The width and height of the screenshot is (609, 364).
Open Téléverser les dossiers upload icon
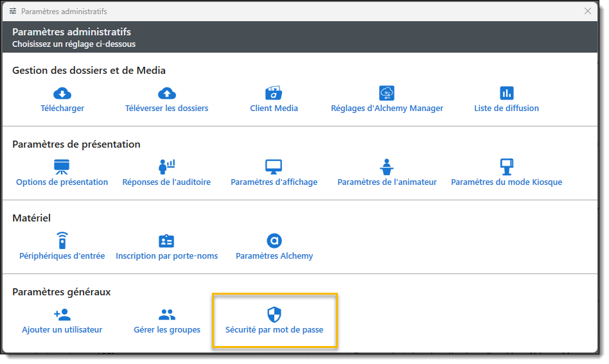tap(166, 93)
